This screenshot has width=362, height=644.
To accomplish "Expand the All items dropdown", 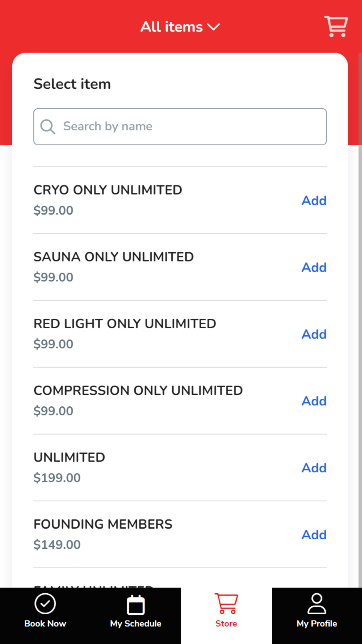I will 172,27.
